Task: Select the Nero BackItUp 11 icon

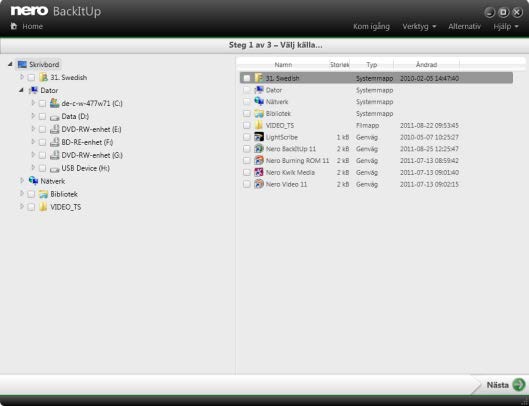Action: [259, 149]
